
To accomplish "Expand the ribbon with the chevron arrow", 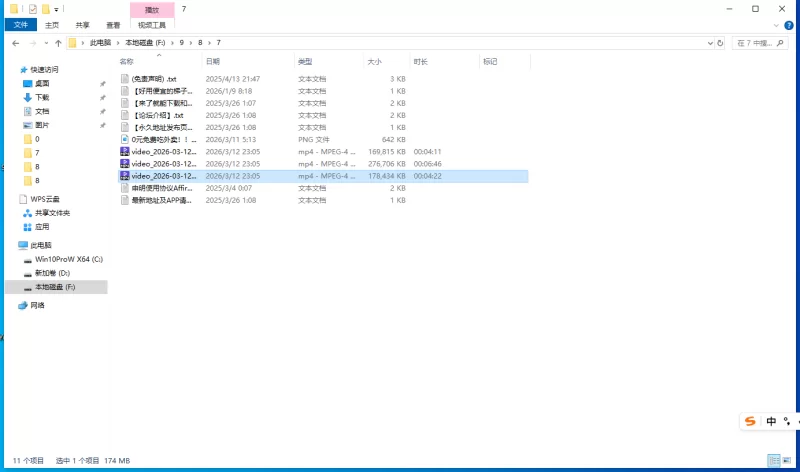I will 778,25.
